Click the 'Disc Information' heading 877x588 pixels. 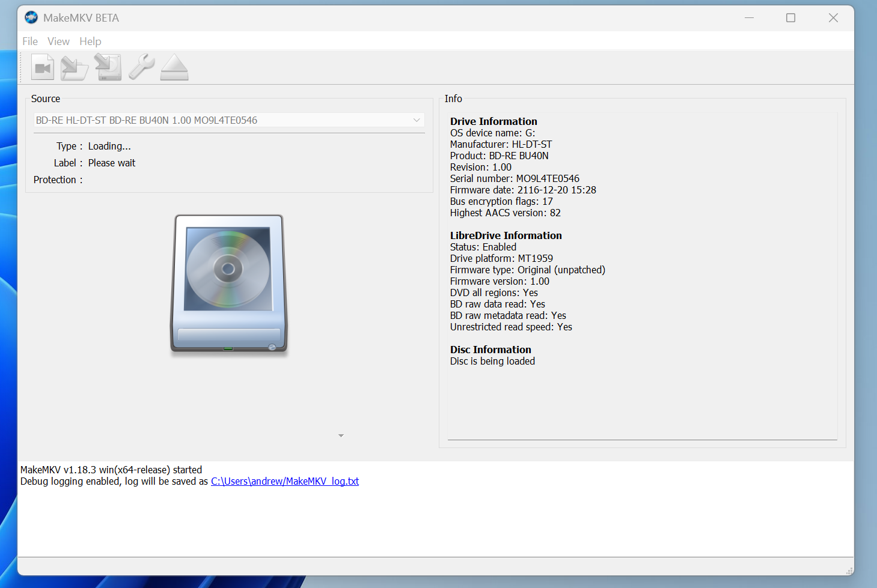point(490,350)
